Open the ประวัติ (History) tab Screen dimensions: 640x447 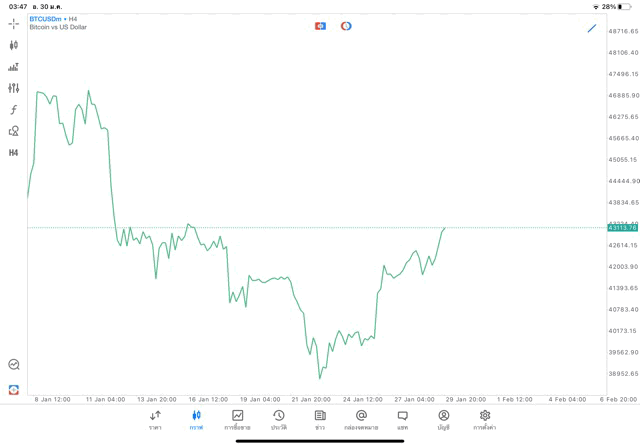pyautogui.click(x=278, y=420)
